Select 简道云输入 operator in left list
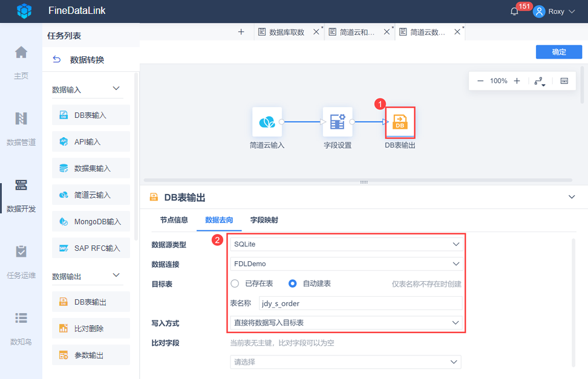This screenshot has height=379, width=588. (91, 195)
